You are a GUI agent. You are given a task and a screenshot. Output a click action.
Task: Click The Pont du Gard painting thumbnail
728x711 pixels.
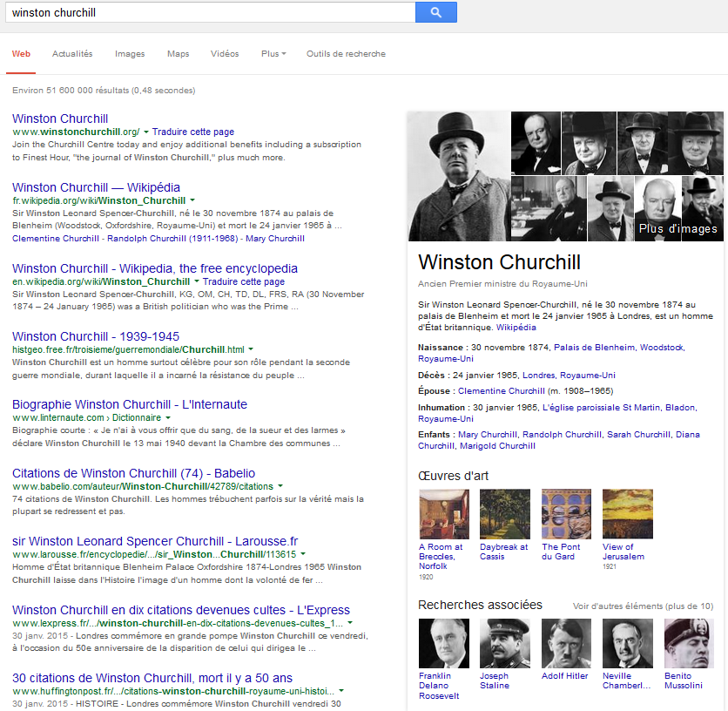pyautogui.click(x=566, y=513)
